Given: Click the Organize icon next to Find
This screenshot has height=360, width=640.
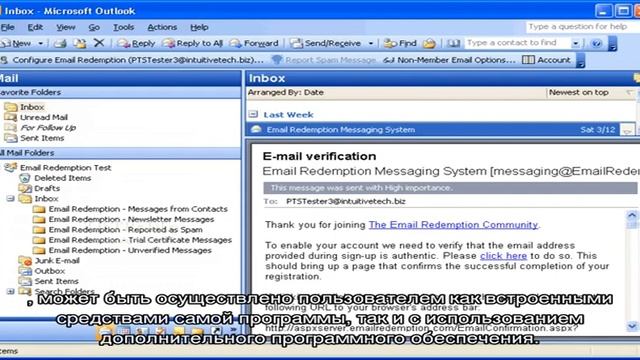Looking at the screenshot, I should (x=429, y=43).
